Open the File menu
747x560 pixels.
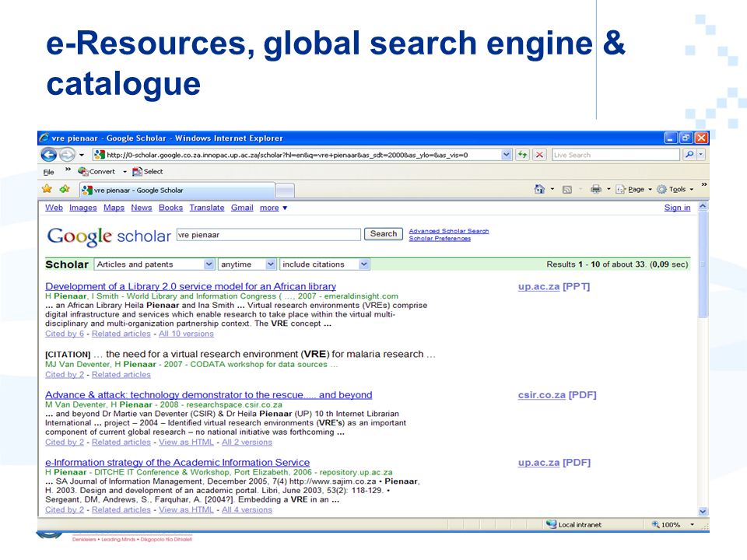48,172
